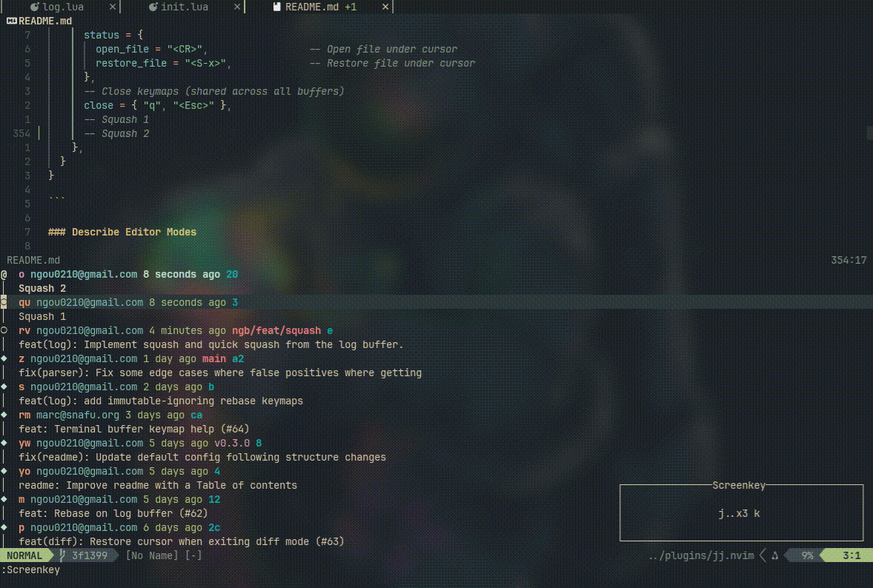This screenshot has height=588, width=873.
Task: Click the diamond node beside commit rm
Action: pos(4,415)
